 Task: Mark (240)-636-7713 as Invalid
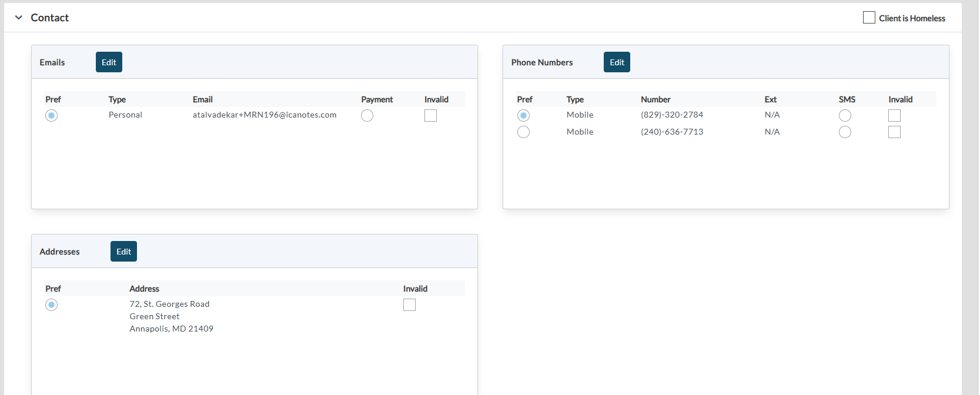[894, 132]
